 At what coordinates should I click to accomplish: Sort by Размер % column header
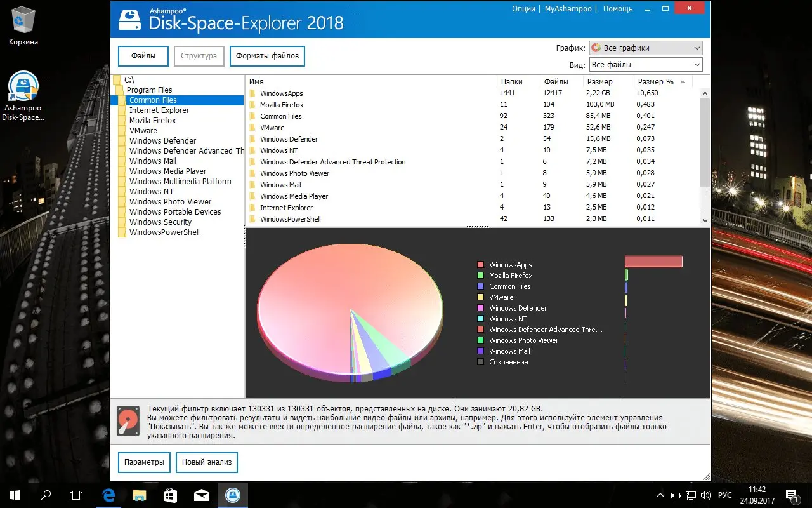[663, 82]
